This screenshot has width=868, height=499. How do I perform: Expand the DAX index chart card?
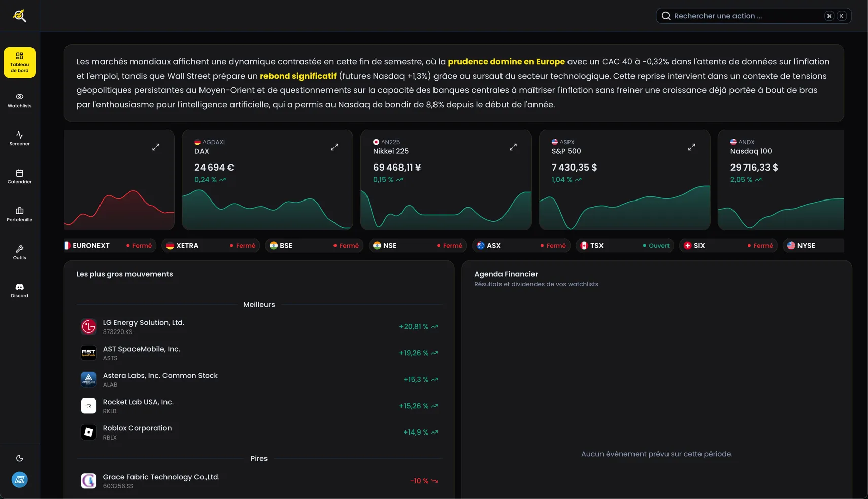click(x=335, y=147)
